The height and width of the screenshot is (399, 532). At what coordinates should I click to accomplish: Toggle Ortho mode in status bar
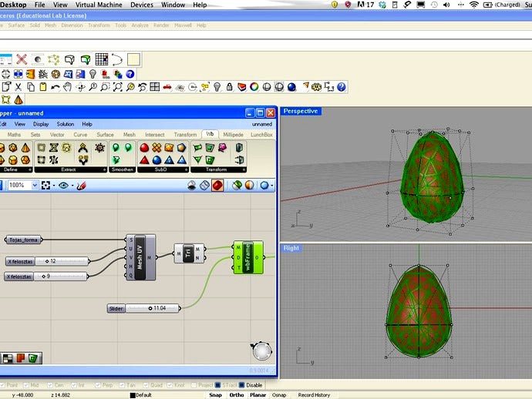tap(237, 395)
